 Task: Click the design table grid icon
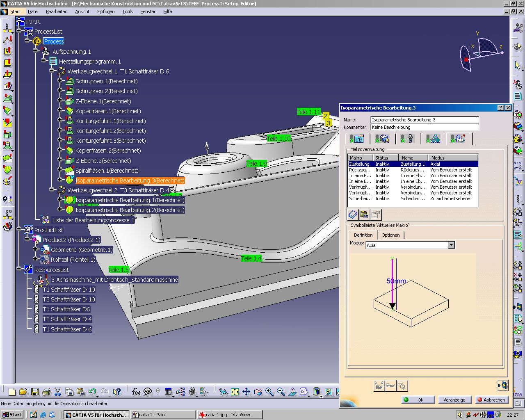point(168,392)
